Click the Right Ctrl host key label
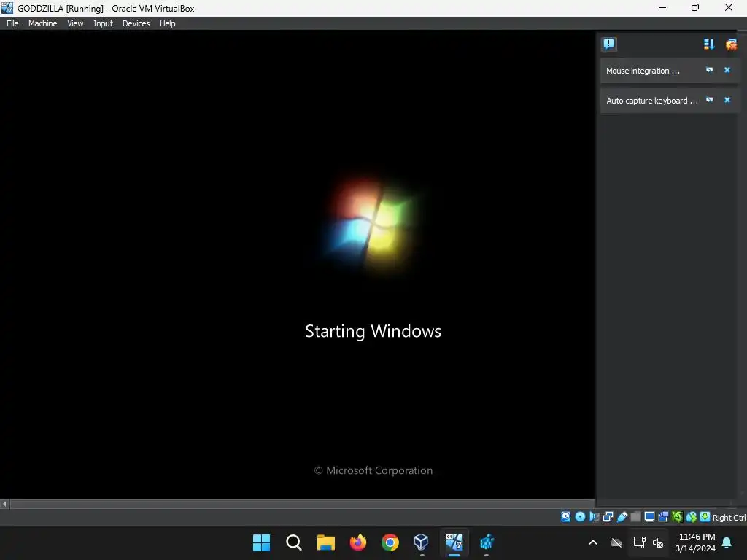Screen dimensions: 747x560 point(729,518)
